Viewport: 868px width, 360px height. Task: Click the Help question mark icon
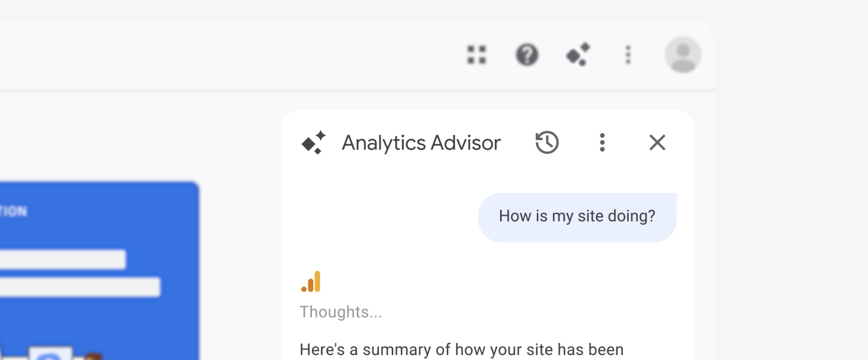tap(527, 55)
